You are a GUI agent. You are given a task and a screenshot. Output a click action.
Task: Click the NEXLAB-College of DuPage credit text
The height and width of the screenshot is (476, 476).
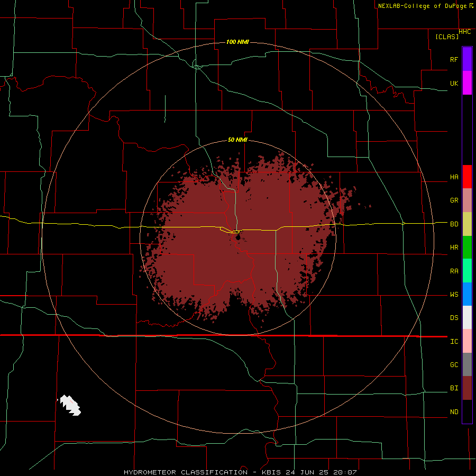point(422,6)
